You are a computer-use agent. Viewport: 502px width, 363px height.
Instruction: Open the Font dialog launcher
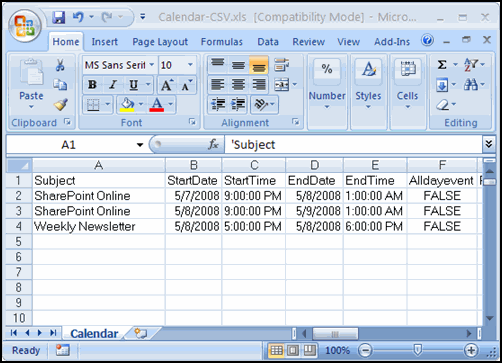coord(192,122)
